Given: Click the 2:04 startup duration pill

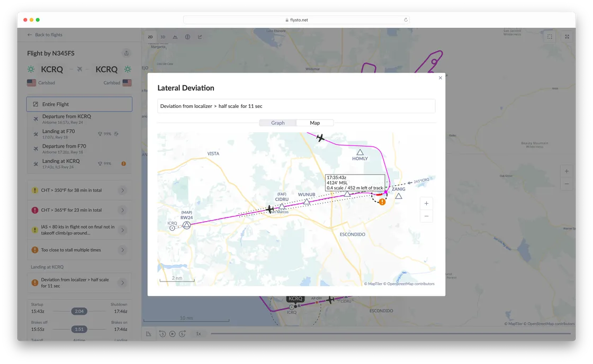Looking at the screenshot, I should click(x=79, y=312).
